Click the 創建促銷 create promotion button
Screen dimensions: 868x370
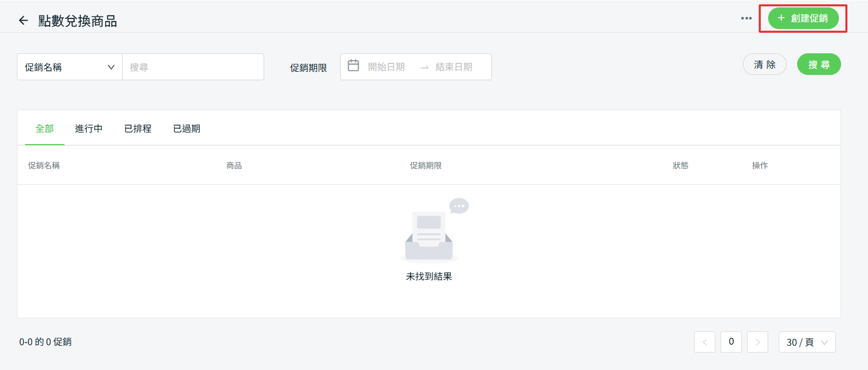point(803,18)
